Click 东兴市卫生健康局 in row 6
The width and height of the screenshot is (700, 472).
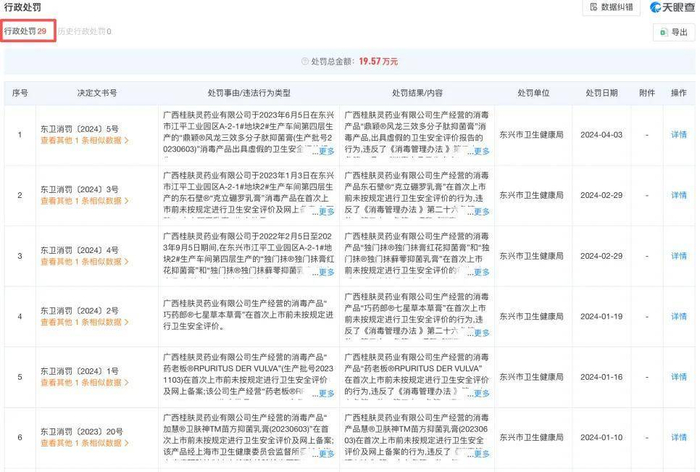coord(531,437)
